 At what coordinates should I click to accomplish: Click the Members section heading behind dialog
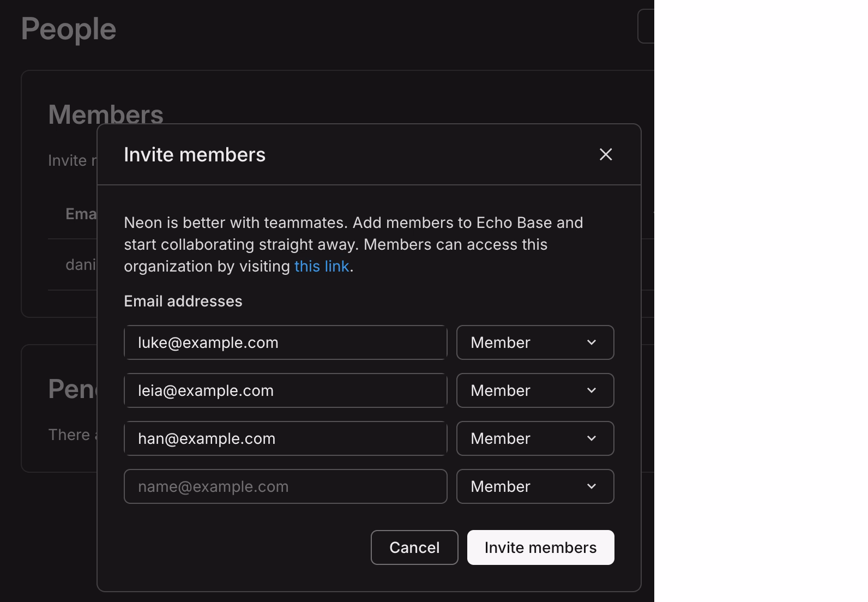[106, 113]
